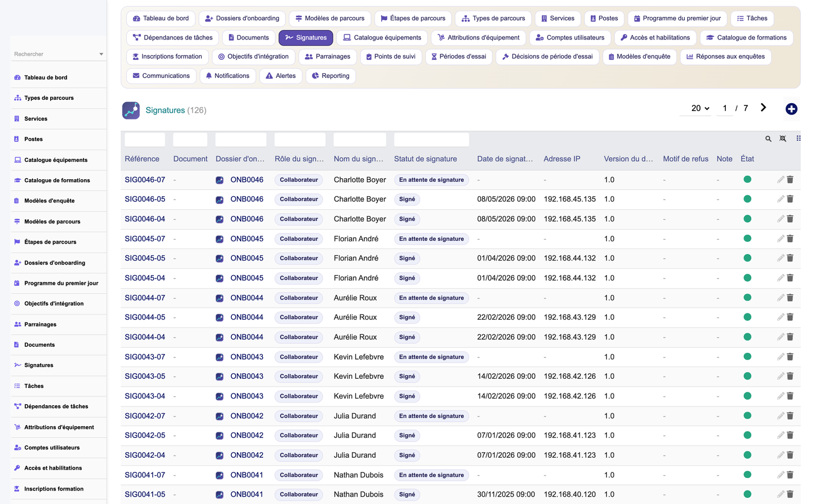Select Catalogue de formations in sidebar
Viewport: 815px width, 504px height.
tap(59, 180)
